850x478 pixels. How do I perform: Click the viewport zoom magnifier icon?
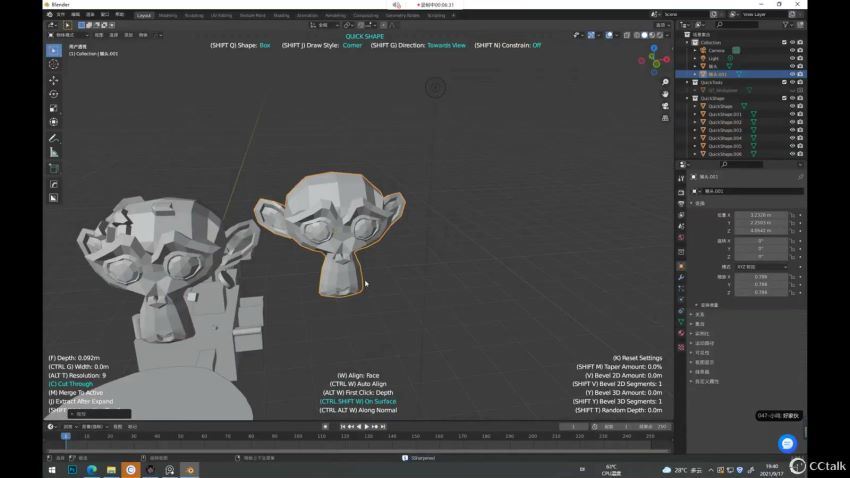point(666,82)
